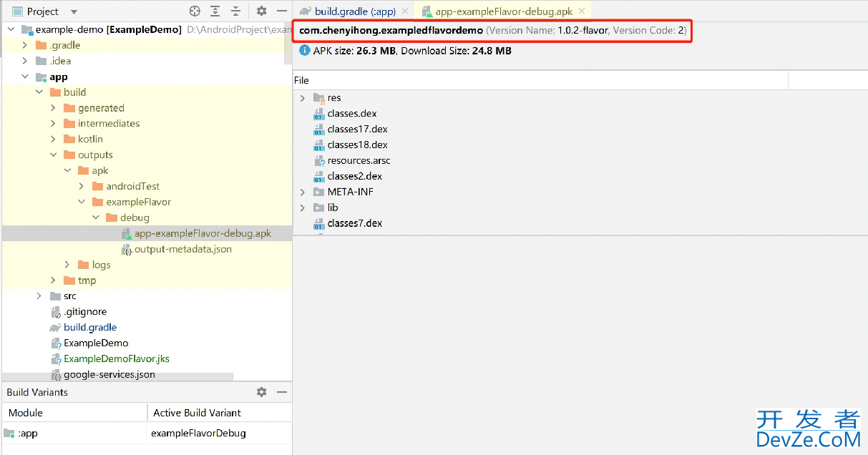Click the META-INF folder icon
868x455 pixels.
[x=319, y=192]
